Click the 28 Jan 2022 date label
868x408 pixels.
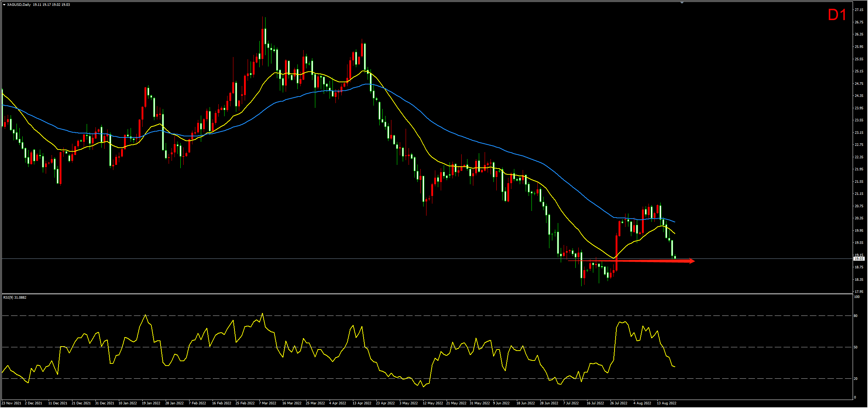174,403
